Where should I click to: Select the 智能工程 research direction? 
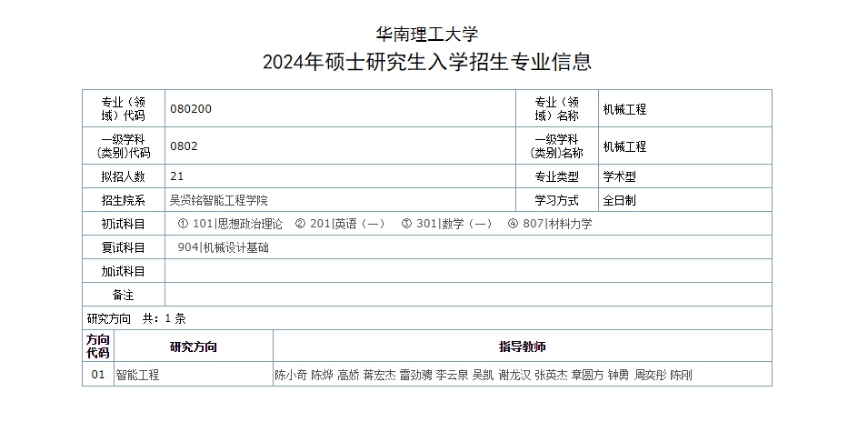[x=137, y=375]
